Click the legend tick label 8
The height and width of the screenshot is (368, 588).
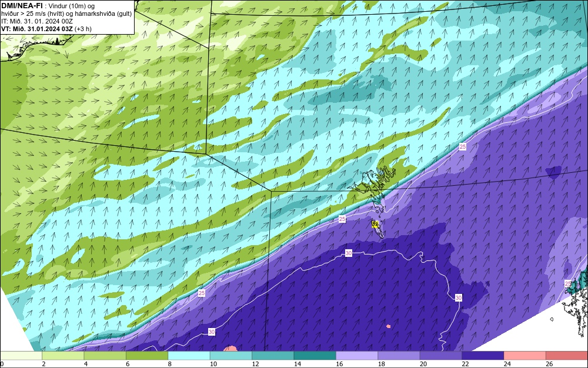tap(170, 364)
